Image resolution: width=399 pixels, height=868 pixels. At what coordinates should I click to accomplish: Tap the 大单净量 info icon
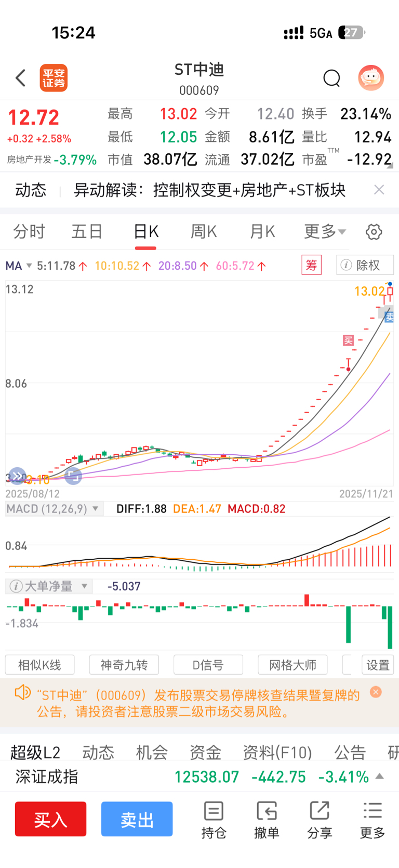coord(16,586)
